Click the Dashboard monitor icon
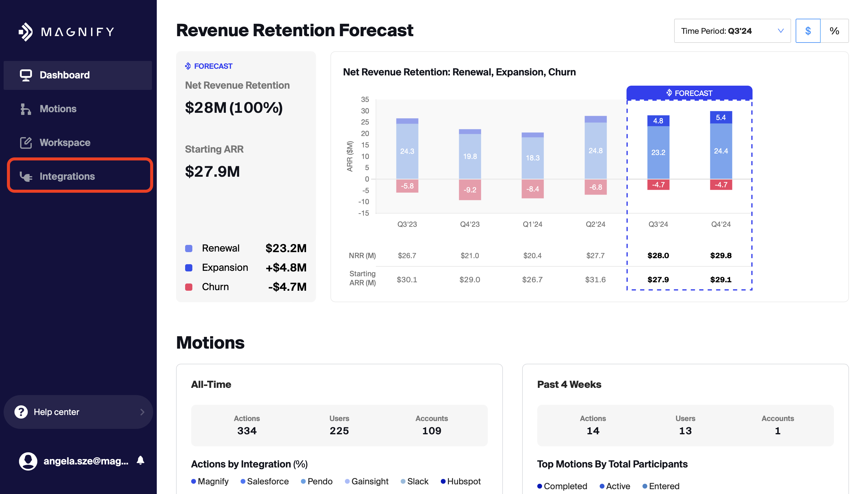Screen dimensions: 868x494 point(26,75)
